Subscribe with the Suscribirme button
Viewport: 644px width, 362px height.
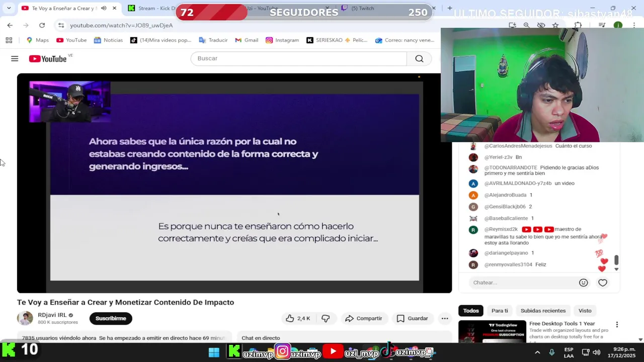(x=111, y=318)
